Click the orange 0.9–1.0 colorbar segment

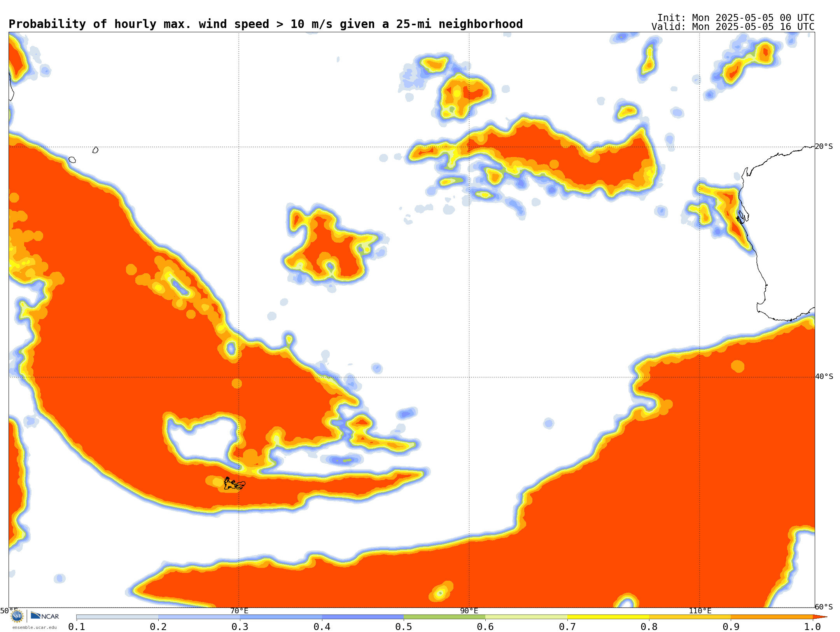click(772, 617)
